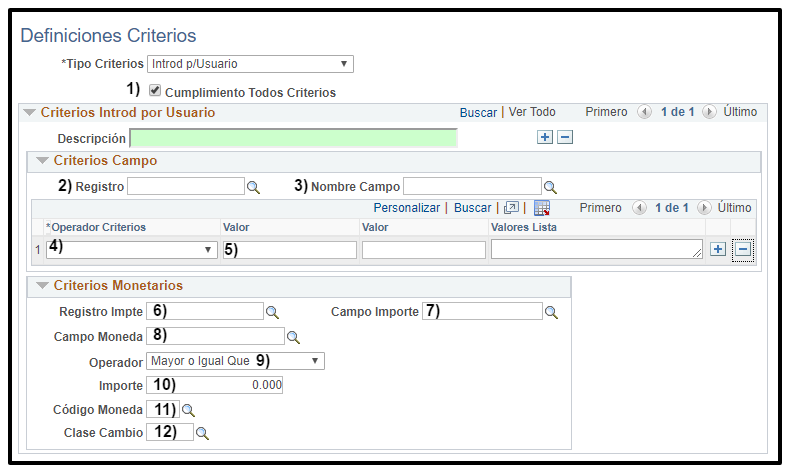Click the download-to-spreadsheet grid icon
Viewport: 790px width, 473px height.
coord(542,208)
